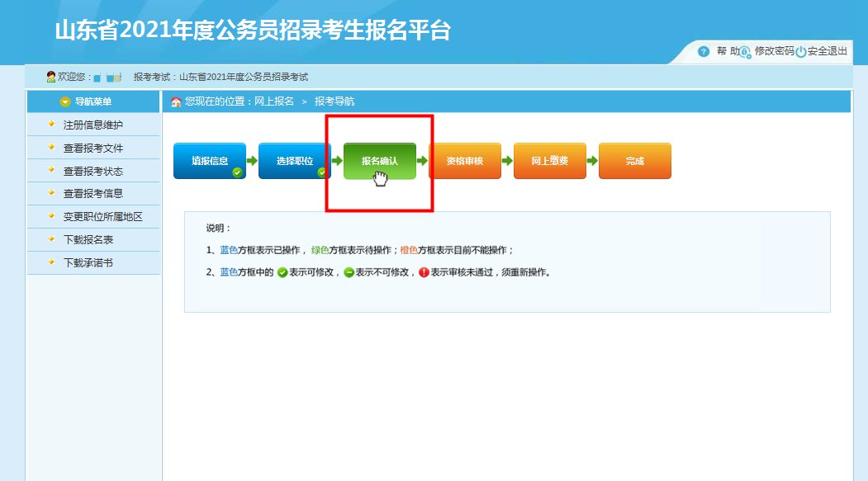Click the lock icon next to 修改密码

pos(744,52)
